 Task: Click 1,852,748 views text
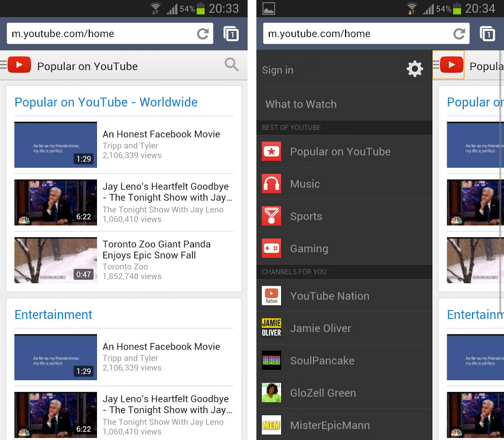click(132, 276)
